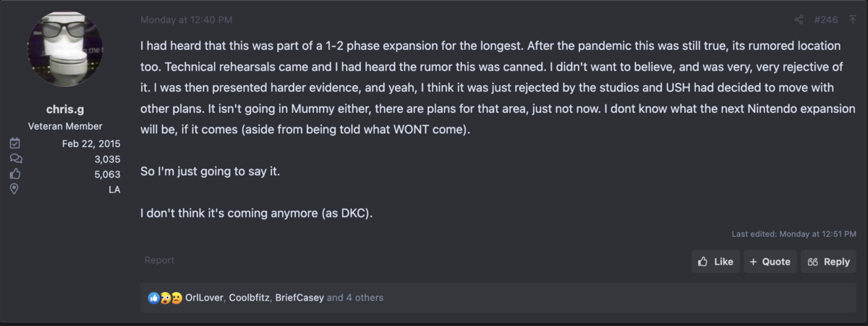Click the joined date calendar icon
The image size is (868, 326).
(x=16, y=143)
